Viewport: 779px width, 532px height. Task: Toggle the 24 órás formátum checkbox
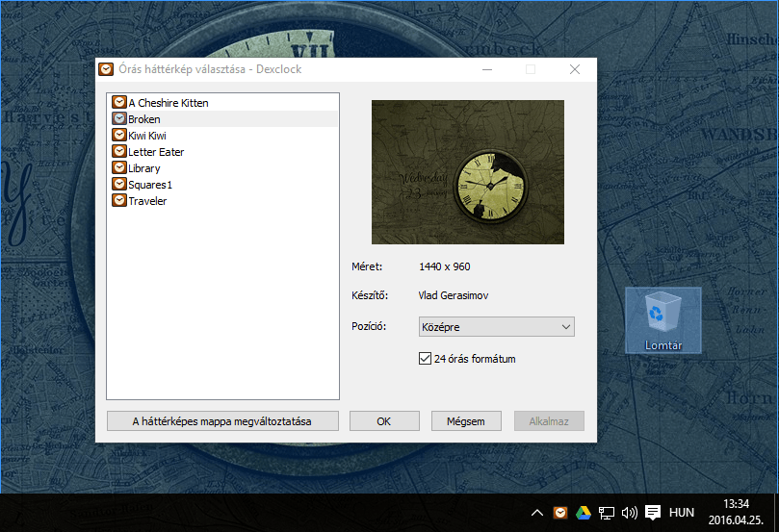(x=425, y=358)
